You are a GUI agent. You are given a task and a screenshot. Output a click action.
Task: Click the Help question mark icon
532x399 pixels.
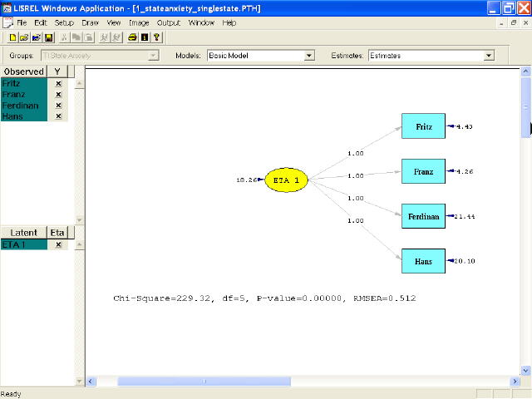point(156,37)
